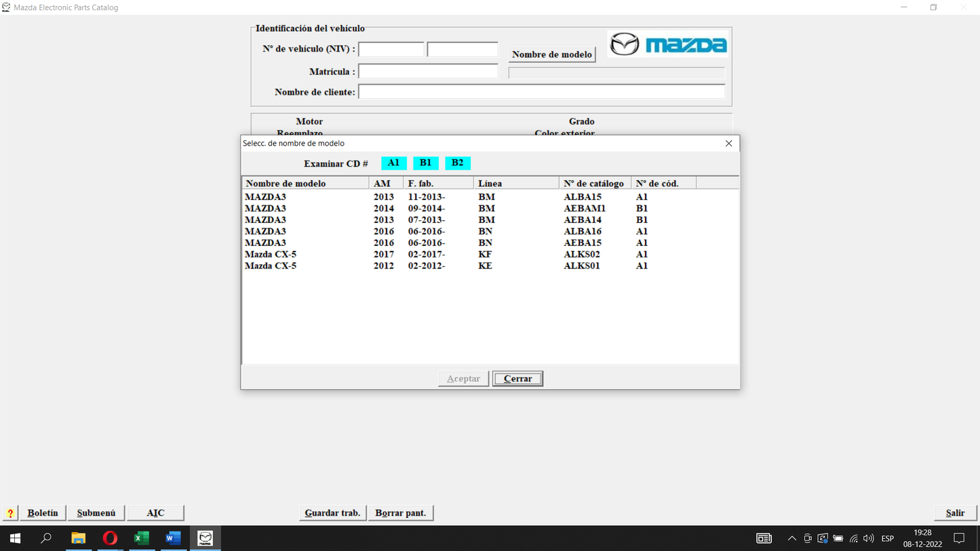This screenshot has height=551, width=980.
Task: Open the help question mark icon
Action: click(x=10, y=513)
